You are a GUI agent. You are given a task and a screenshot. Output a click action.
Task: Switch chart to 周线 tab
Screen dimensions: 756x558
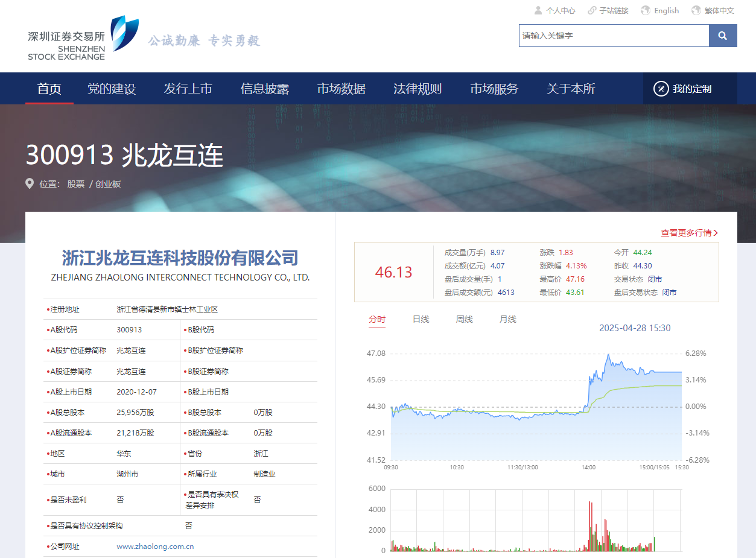click(464, 319)
